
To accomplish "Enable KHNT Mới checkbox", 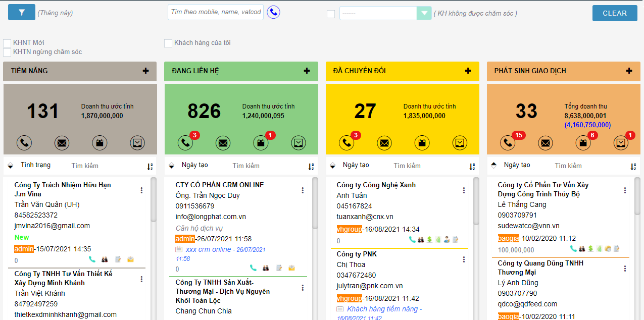I will 7,43.
